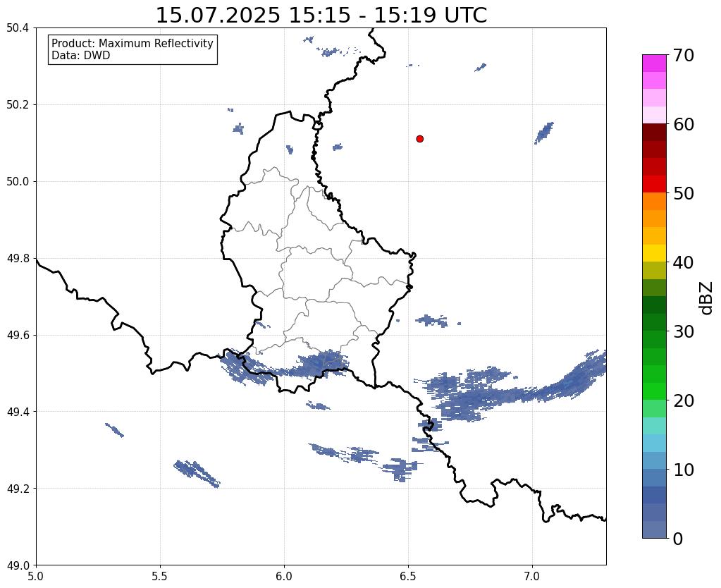Click the 20 dBZ colorbar tick label

684,400
